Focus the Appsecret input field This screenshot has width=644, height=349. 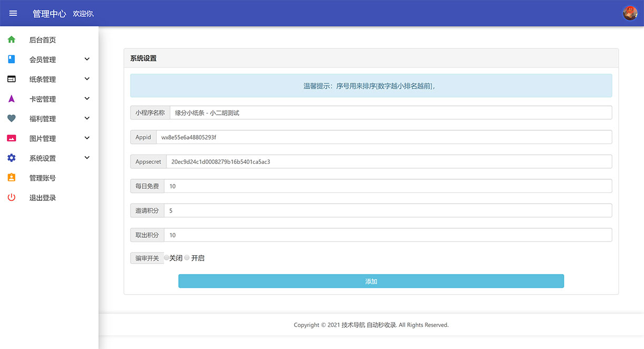pos(388,162)
